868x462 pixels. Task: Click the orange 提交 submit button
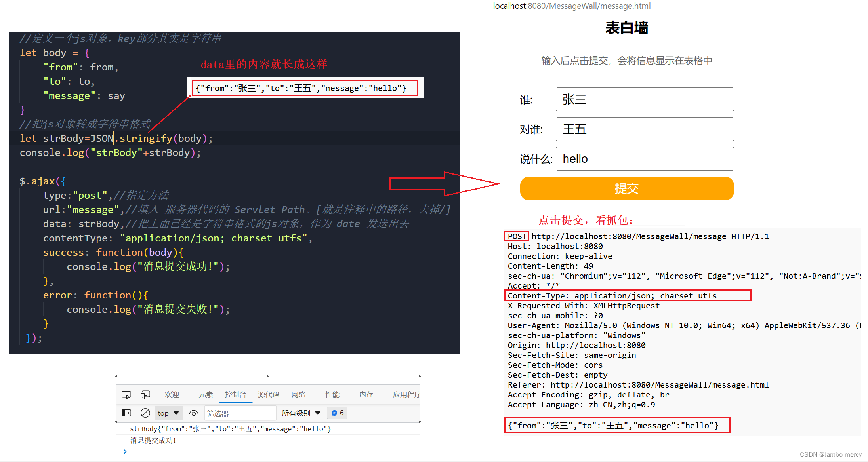pos(627,188)
